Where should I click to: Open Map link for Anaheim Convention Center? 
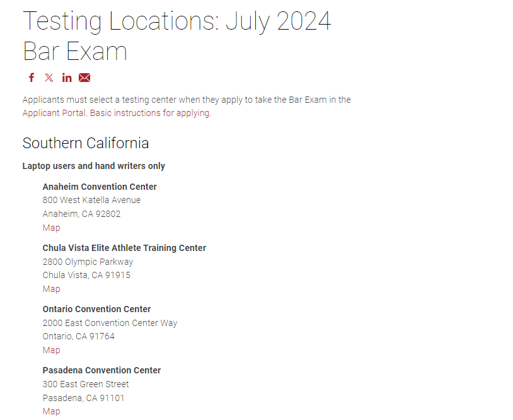(x=52, y=228)
